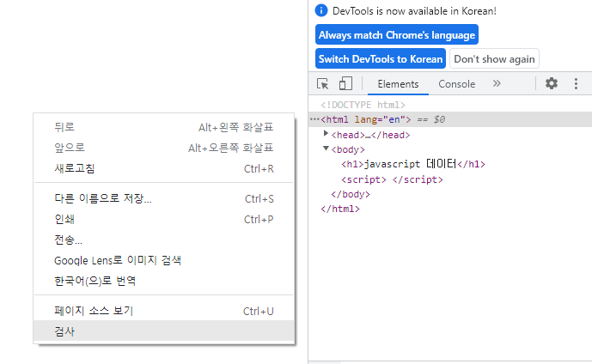
Task: Activate the inspect element picker icon
Action: point(323,84)
